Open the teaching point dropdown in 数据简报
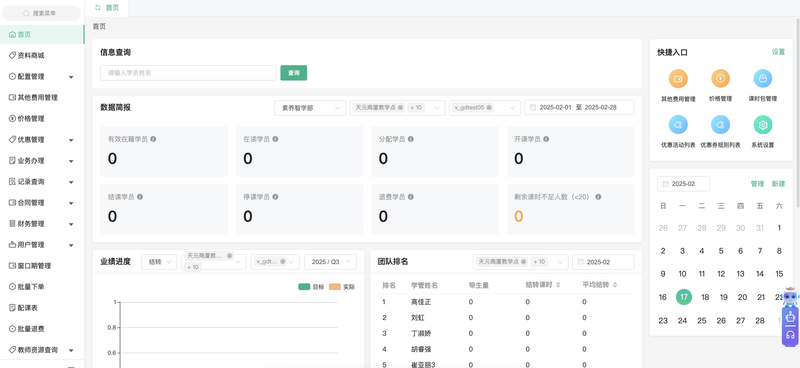 tap(397, 108)
